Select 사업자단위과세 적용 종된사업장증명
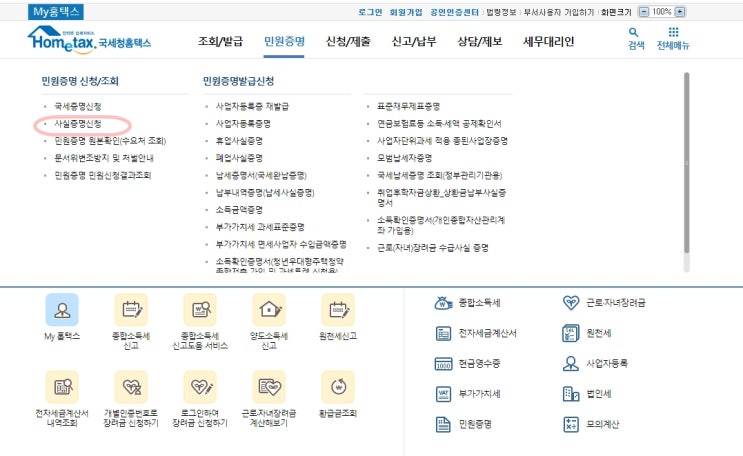The height and width of the screenshot is (456, 743). click(x=443, y=141)
